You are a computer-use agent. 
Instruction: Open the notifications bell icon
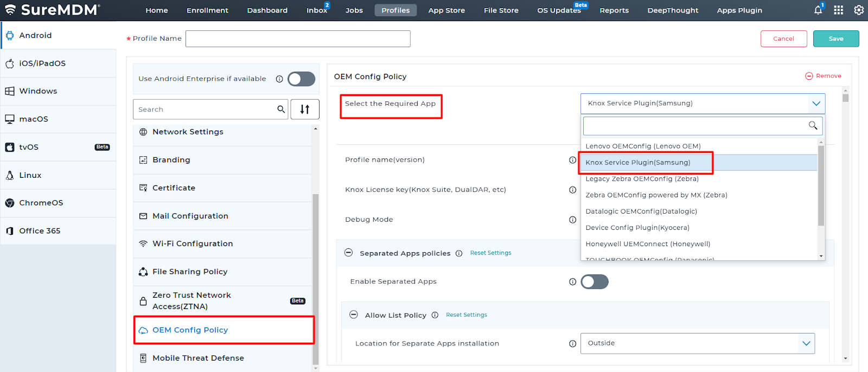(818, 10)
